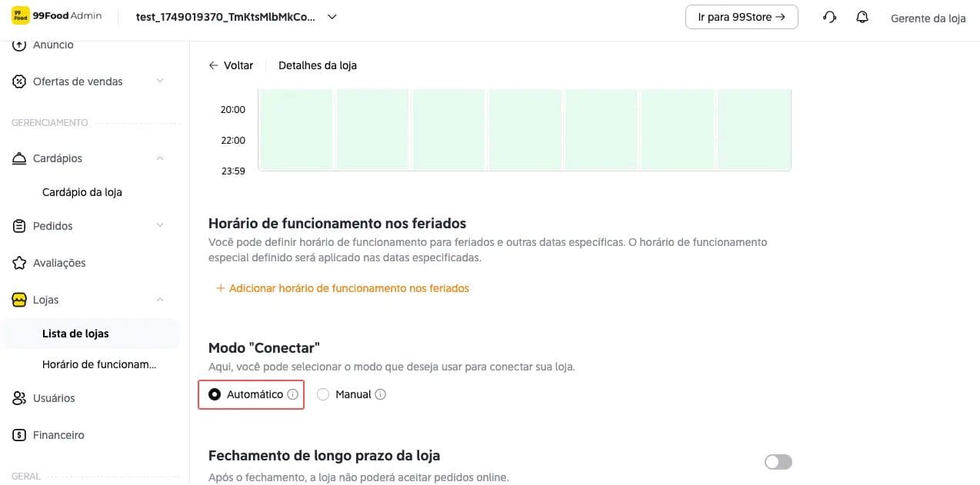Show info tooltip next to Manual
The width and height of the screenshot is (980, 485).
click(381, 394)
